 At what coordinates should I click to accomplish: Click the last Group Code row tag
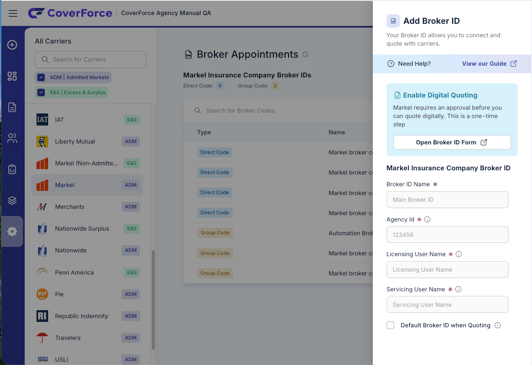pyautogui.click(x=215, y=273)
